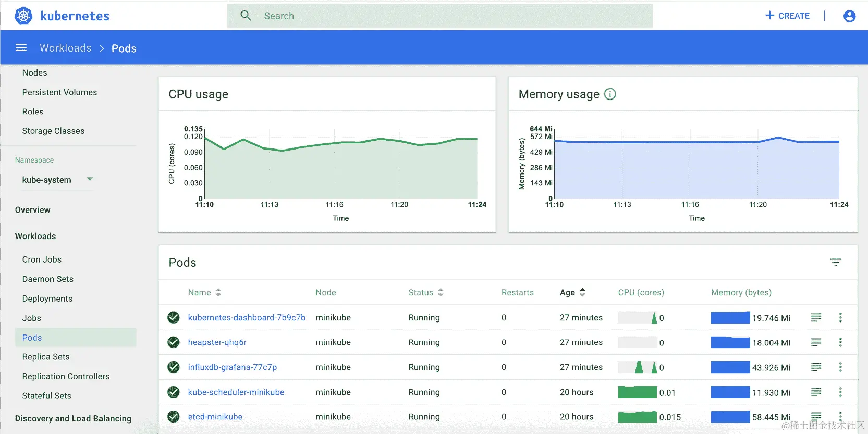Select Storage Classes in sidebar
This screenshot has width=868, height=434.
[53, 131]
